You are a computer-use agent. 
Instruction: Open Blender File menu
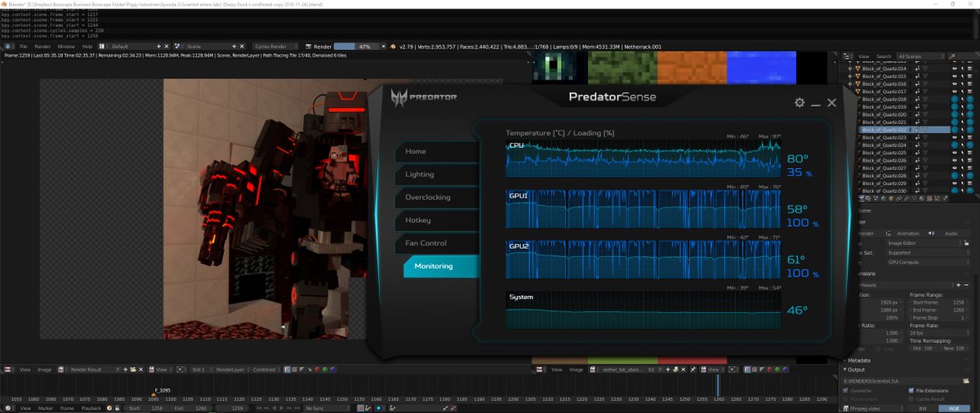pyautogui.click(x=22, y=47)
